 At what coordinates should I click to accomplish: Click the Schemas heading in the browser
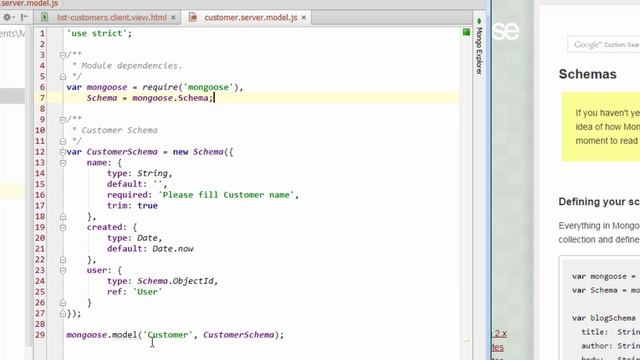587,74
